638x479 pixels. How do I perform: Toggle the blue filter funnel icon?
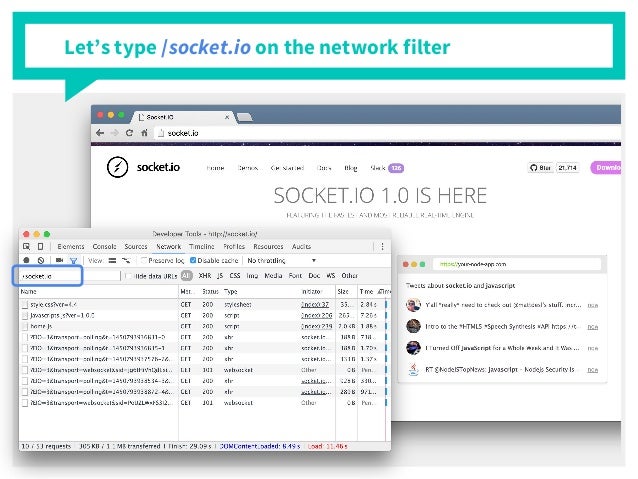[73, 260]
